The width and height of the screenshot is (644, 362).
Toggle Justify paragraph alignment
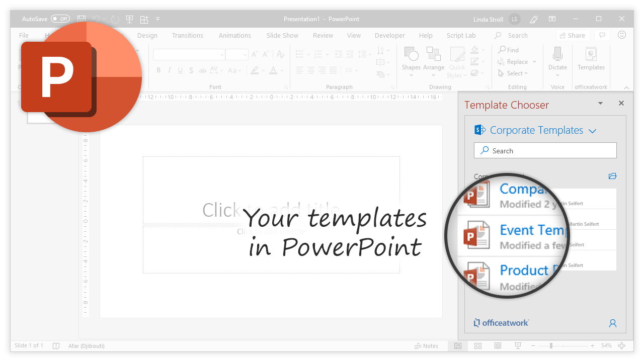333,70
